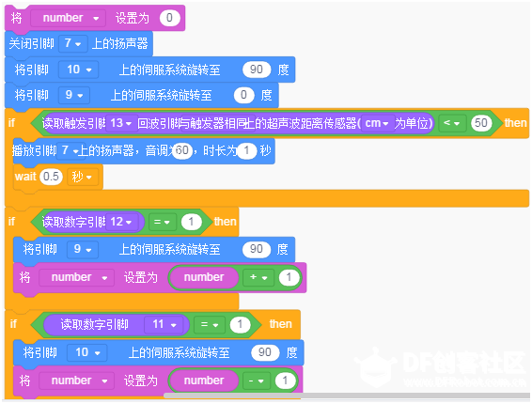Image resolution: width=532 pixels, height=404 pixels.
Task: Select the 播放引脚 speaker block label
Action: [34, 150]
